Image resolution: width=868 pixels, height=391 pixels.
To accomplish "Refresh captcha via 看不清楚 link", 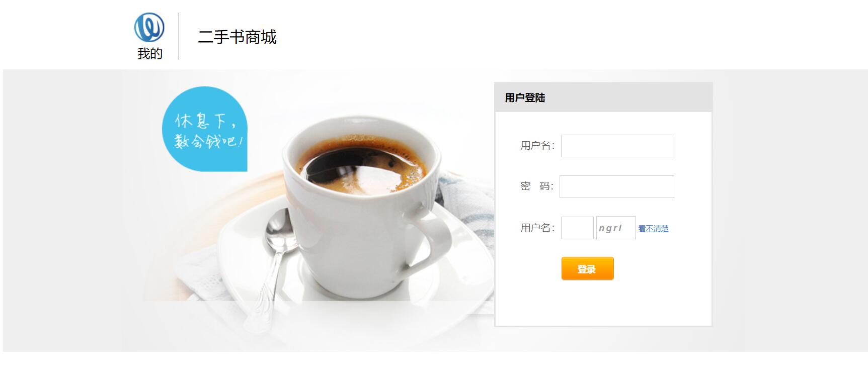I will [x=653, y=229].
